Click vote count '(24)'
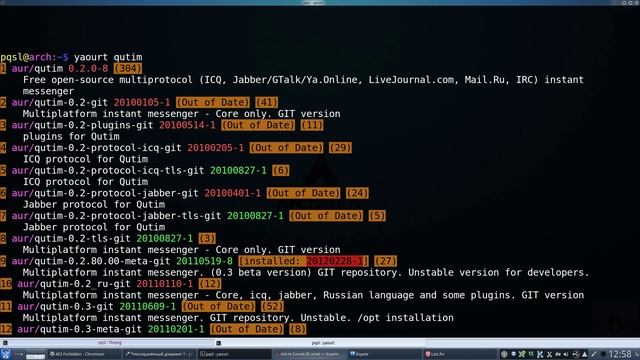This screenshot has width=640, height=360. [357, 193]
